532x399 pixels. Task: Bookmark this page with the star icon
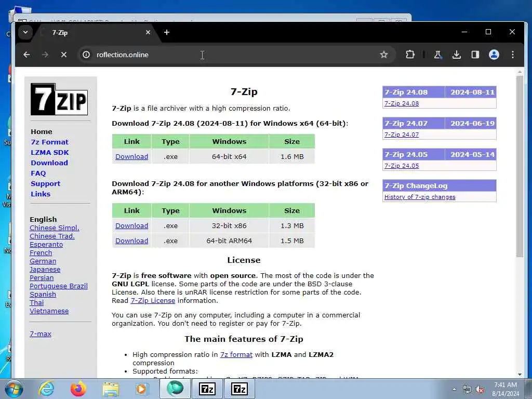pos(384,55)
